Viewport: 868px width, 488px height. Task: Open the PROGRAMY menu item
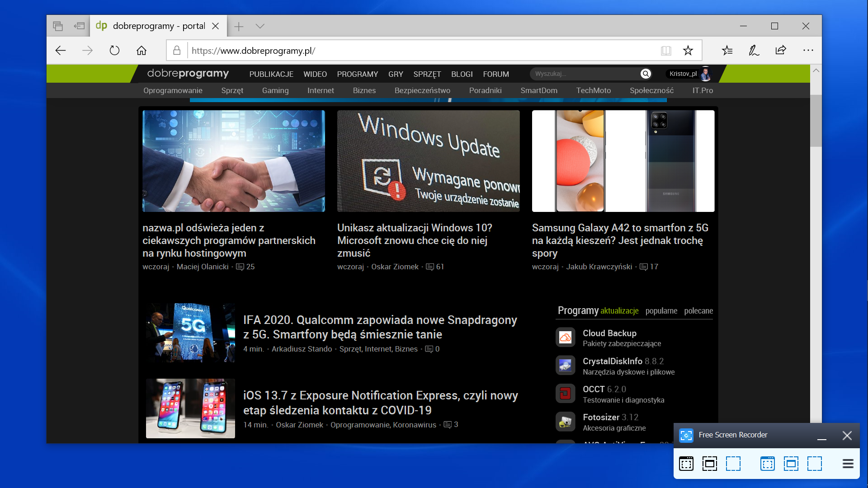[357, 74]
